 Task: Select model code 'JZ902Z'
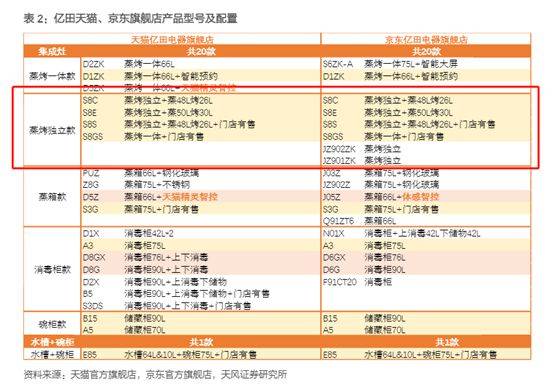pyautogui.click(x=336, y=185)
